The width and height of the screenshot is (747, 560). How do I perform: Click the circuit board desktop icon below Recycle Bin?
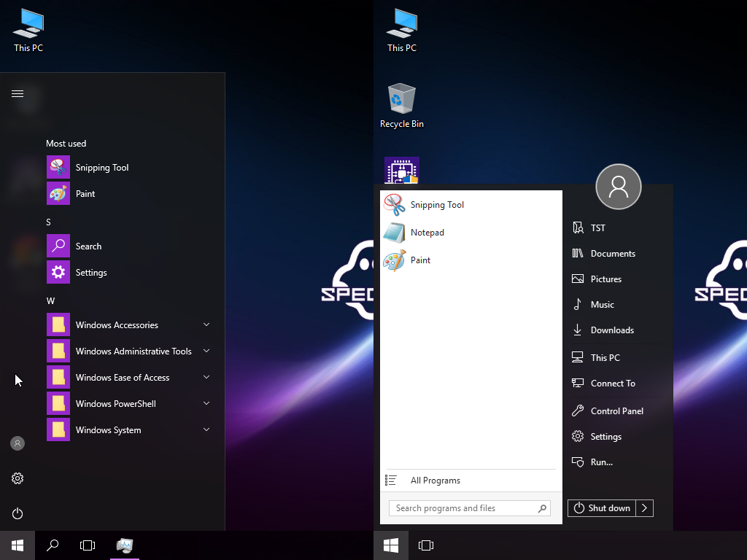coord(402,171)
